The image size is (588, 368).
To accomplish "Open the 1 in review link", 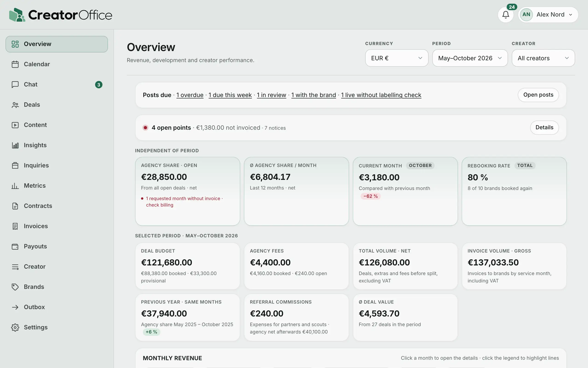I will coord(271,95).
